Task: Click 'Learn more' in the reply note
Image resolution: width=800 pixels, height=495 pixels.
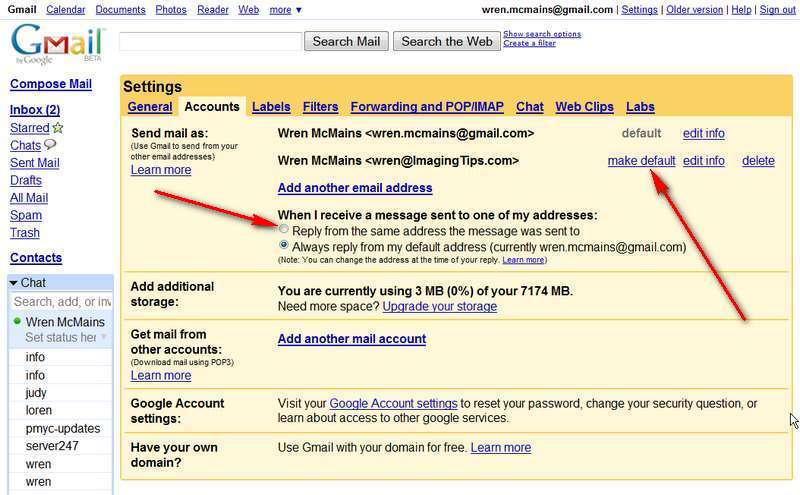Action: tap(523, 260)
